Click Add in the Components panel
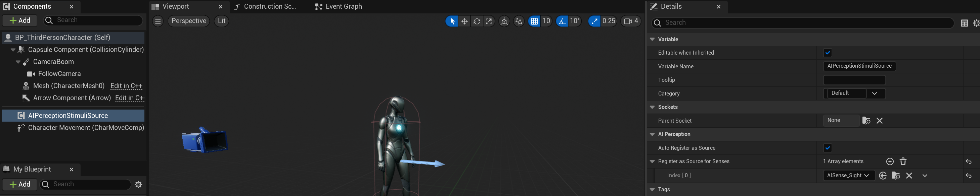 [x=20, y=20]
